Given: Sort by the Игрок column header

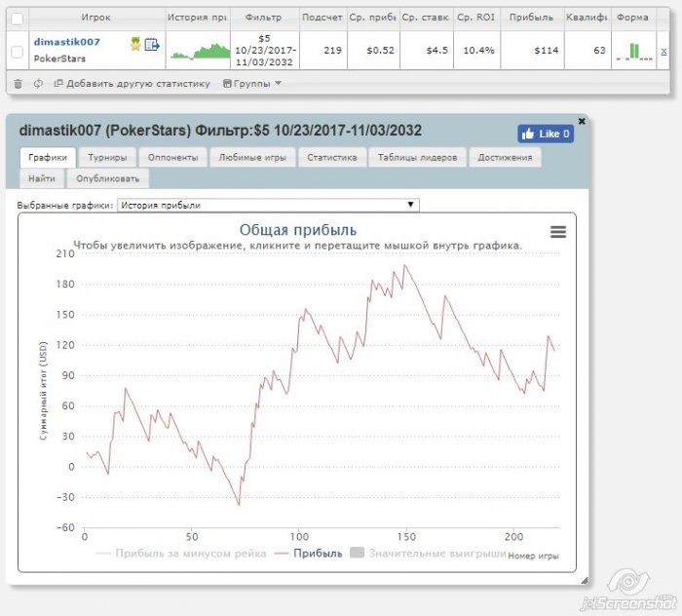Looking at the screenshot, I should 96,18.
